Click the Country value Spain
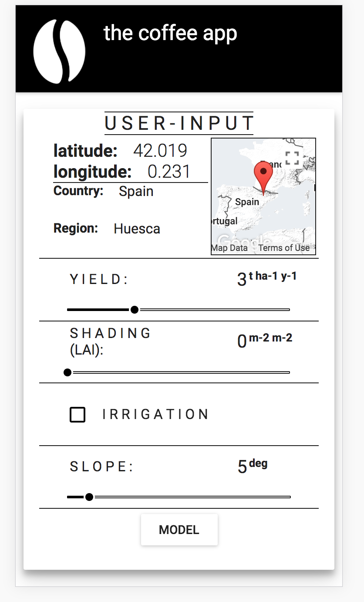 (x=136, y=192)
